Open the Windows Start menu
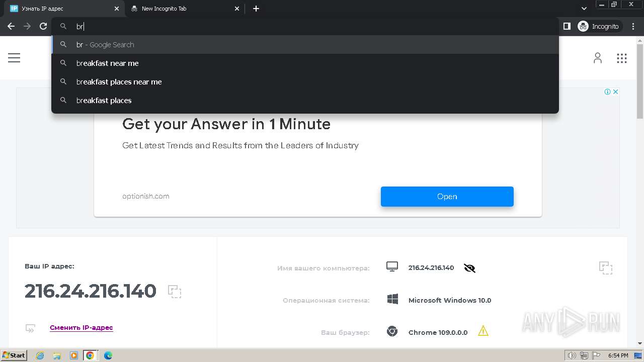The image size is (644, 362). [x=14, y=355]
